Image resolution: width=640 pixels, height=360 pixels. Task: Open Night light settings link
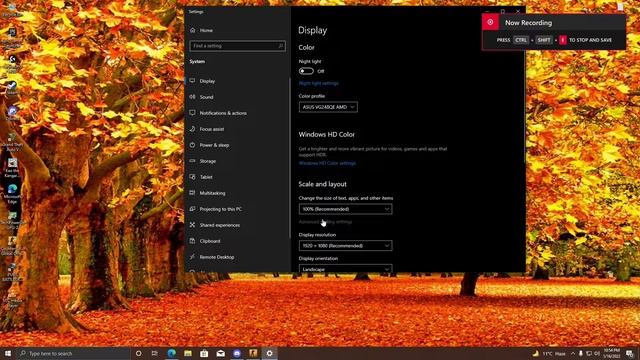pyautogui.click(x=318, y=83)
